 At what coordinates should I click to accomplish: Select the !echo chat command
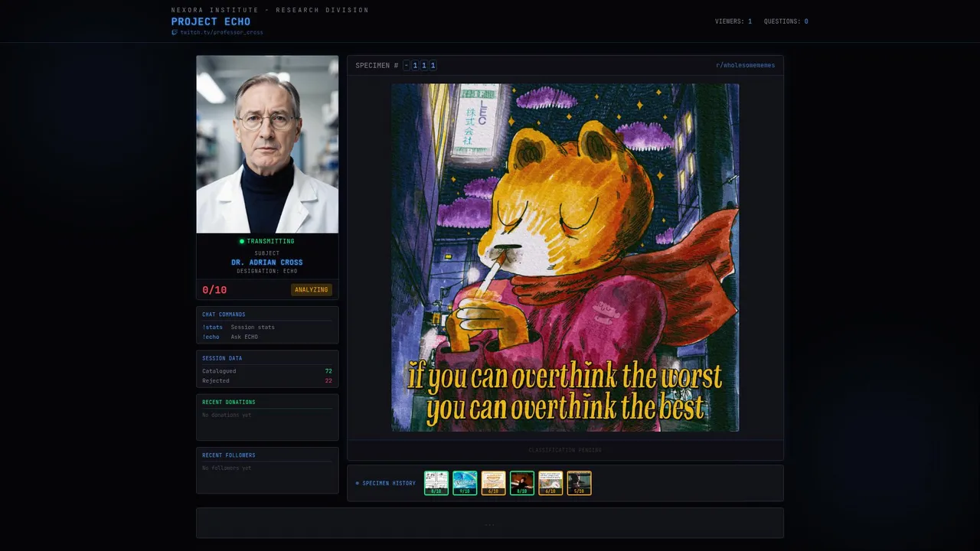211,337
